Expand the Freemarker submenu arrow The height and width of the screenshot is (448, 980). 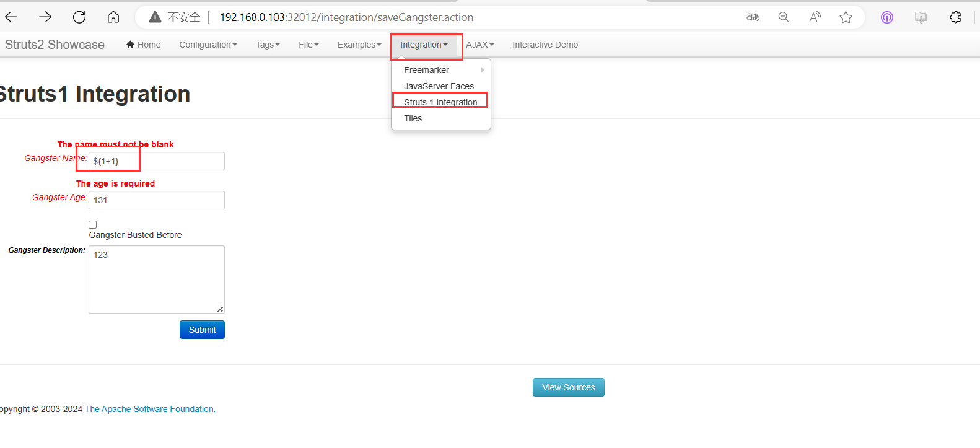click(x=483, y=70)
